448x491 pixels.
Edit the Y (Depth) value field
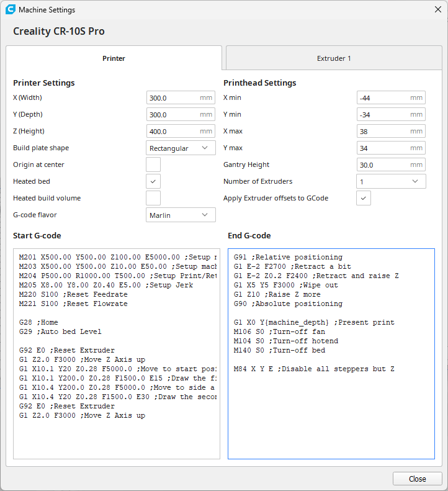pos(181,115)
